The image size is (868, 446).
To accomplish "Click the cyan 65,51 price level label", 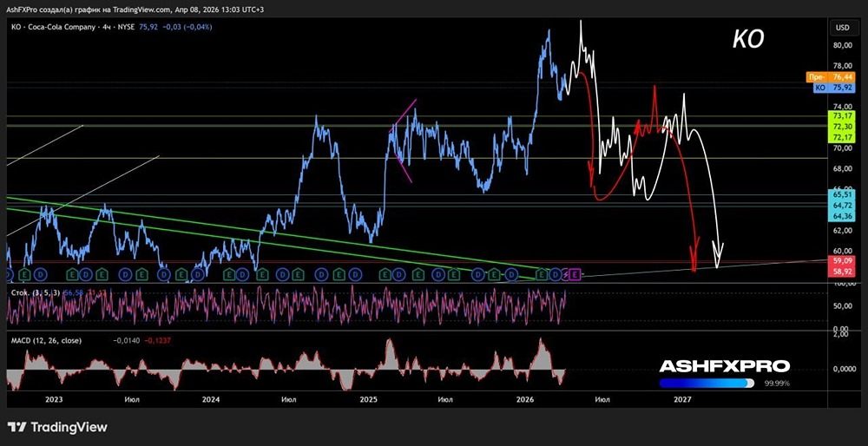I will point(842,194).
